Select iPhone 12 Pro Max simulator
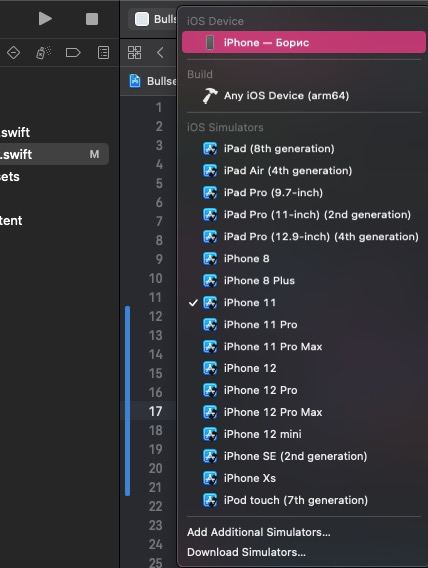 coord(304,412)
